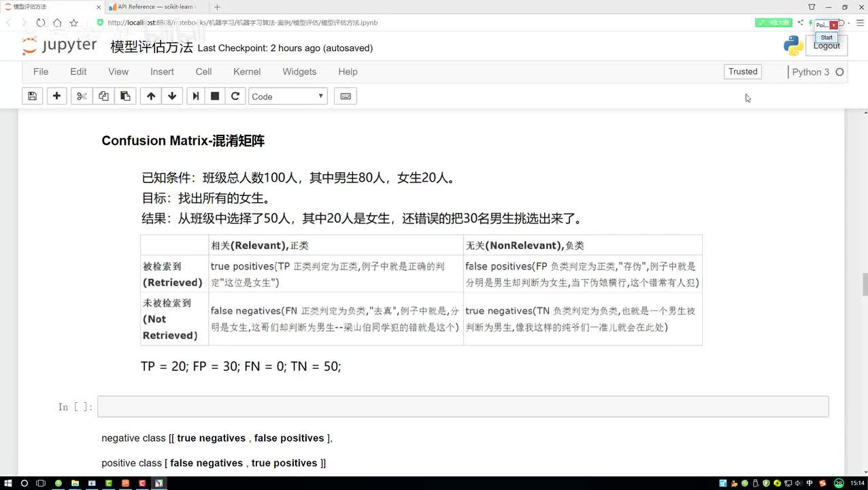This screenshot has width=868, height=490.
Task: Open the command palette keyboard icon
Action: (346, 96)
